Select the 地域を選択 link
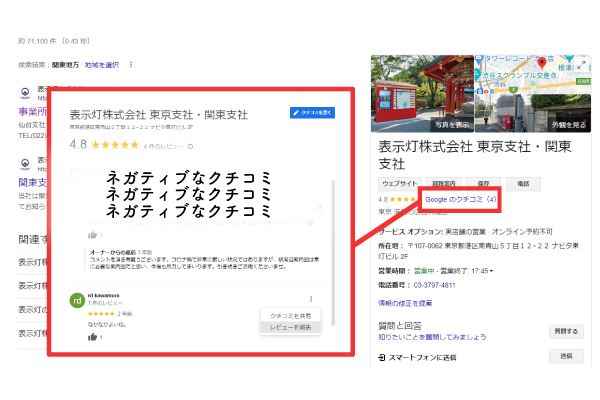600x400 pixels. 102,65
